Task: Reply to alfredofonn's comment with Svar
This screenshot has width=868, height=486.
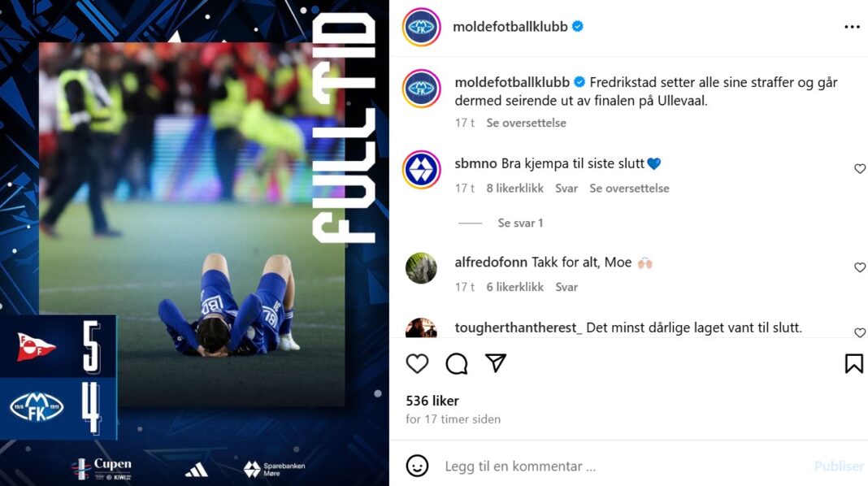Action: click(566, 287)
